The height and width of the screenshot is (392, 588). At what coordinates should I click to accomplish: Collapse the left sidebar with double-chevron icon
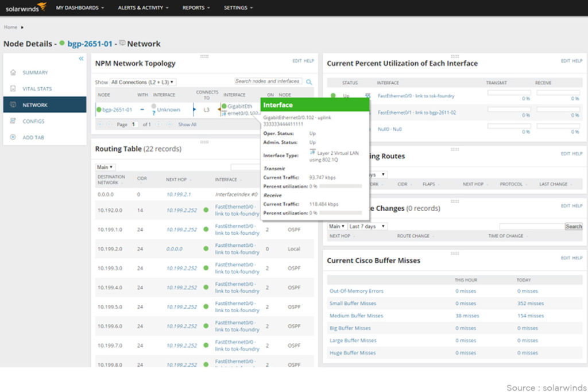[81, 59]
